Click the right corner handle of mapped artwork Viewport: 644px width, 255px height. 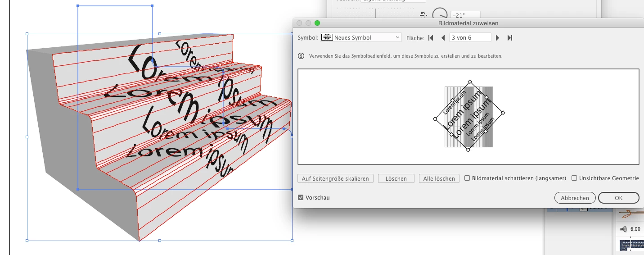(x=503, y=113)
